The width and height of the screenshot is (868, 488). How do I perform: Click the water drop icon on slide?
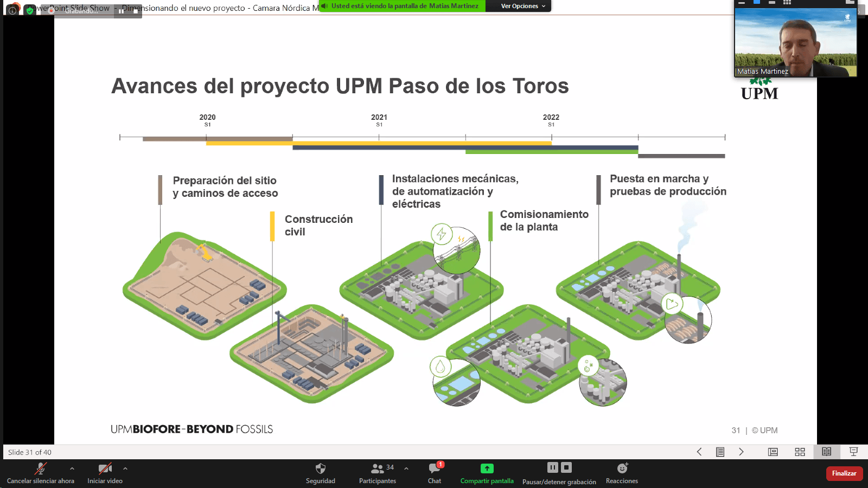(x=440, y=367)
